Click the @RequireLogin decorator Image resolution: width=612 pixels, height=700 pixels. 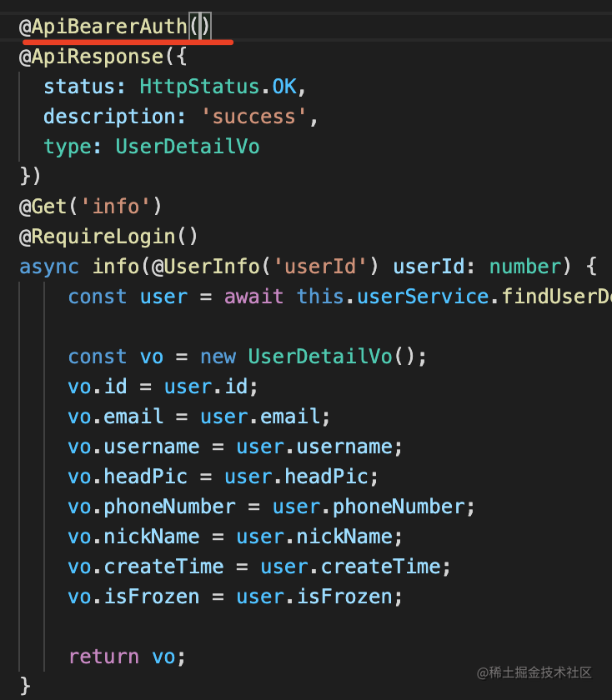point(98,237)
